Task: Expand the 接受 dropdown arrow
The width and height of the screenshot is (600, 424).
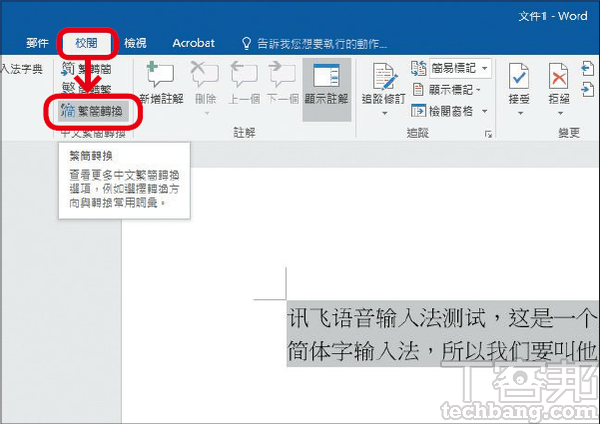Action: [520, 113]
